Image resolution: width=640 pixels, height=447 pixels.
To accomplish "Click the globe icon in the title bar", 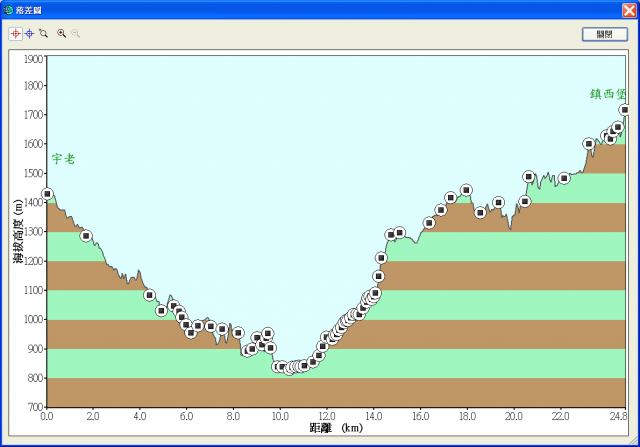I will pos(8,10).
